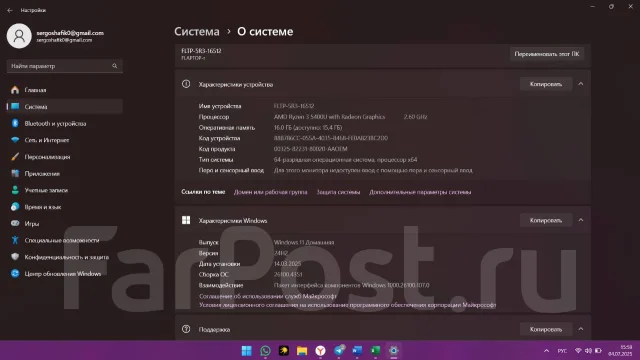Viewport: 640px width, 360px height.
Task: Open the user account avatar
Action: tap(19, 36)
